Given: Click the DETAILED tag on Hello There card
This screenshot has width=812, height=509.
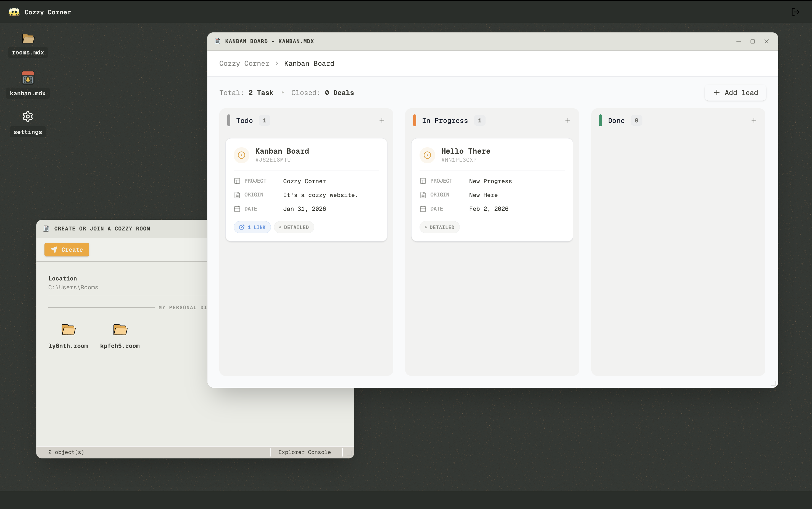Looking at the screenshot, I should tap(439, 228).
